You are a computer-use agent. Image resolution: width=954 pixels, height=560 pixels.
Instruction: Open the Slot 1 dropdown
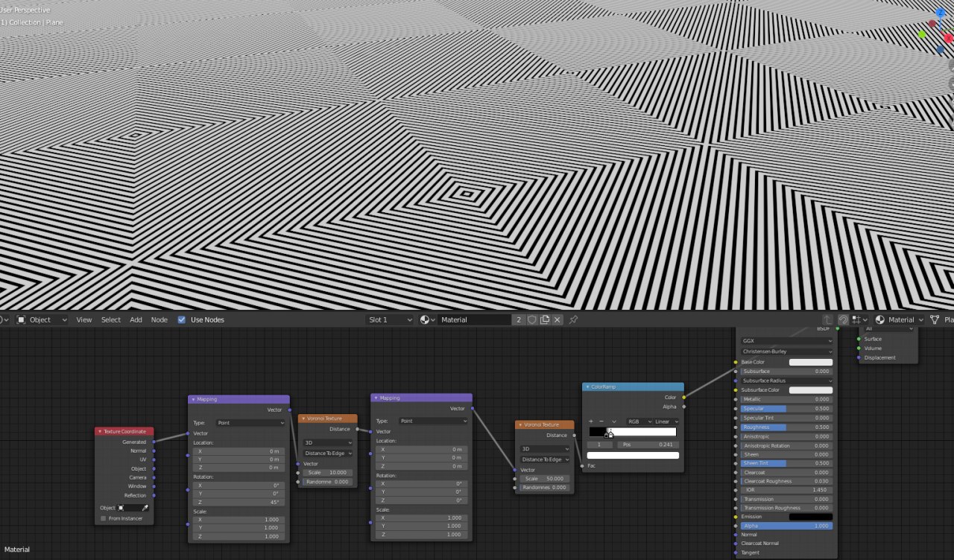click(x=389, y=319)
